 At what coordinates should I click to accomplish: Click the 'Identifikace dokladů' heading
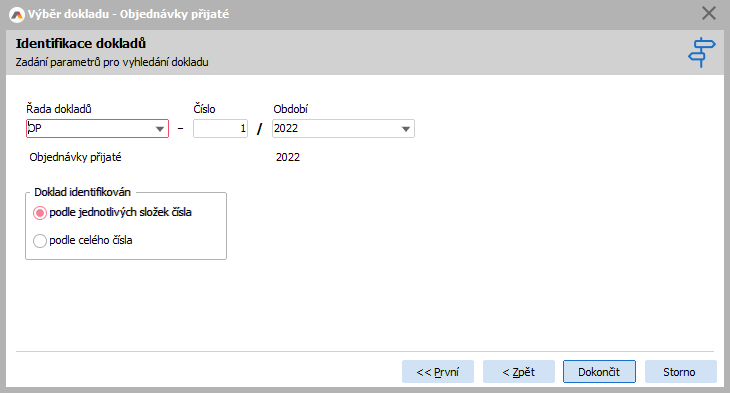81,43
